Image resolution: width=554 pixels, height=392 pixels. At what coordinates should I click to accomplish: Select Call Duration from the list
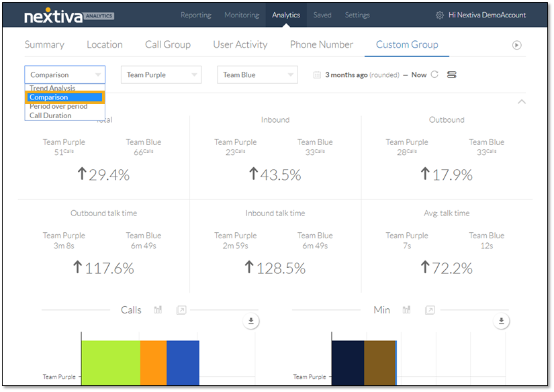50,115
